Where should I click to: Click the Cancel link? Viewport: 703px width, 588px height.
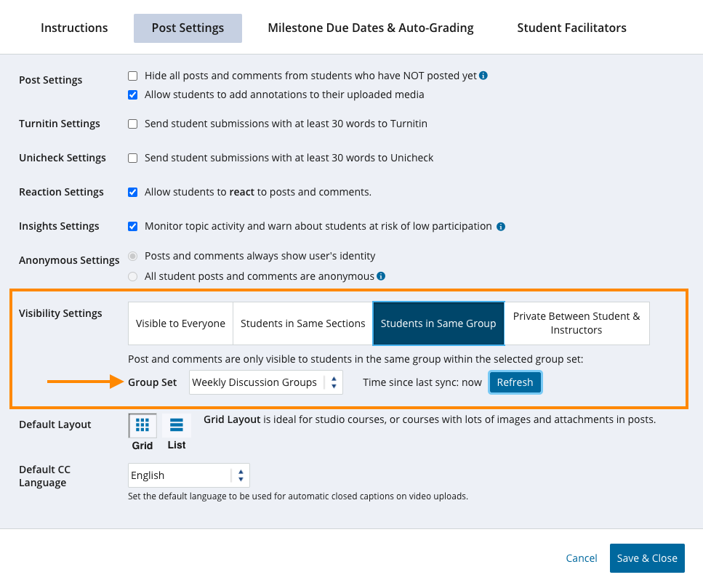coord(581,558)
